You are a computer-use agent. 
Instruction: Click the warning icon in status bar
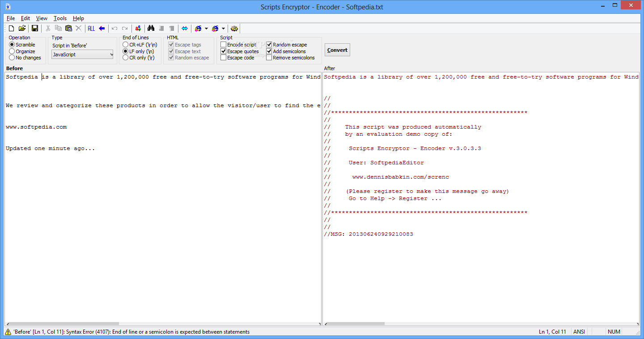[8, 332]
